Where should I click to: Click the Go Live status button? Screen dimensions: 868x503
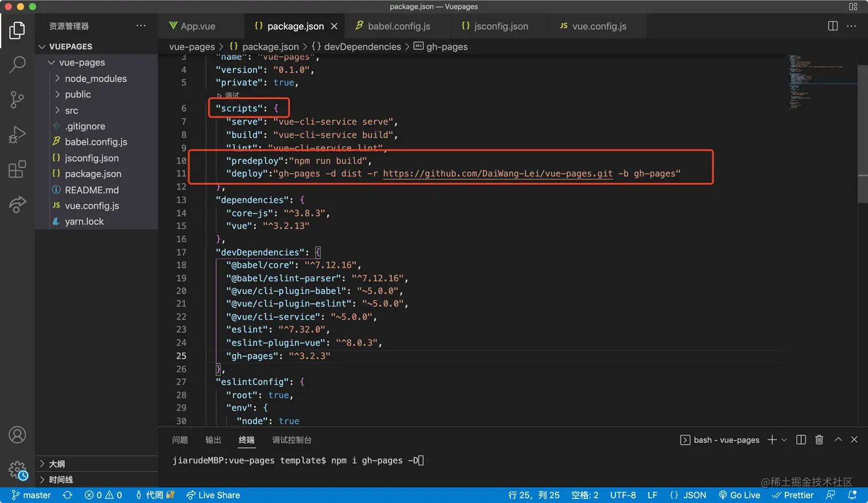(x=739, y=495)
